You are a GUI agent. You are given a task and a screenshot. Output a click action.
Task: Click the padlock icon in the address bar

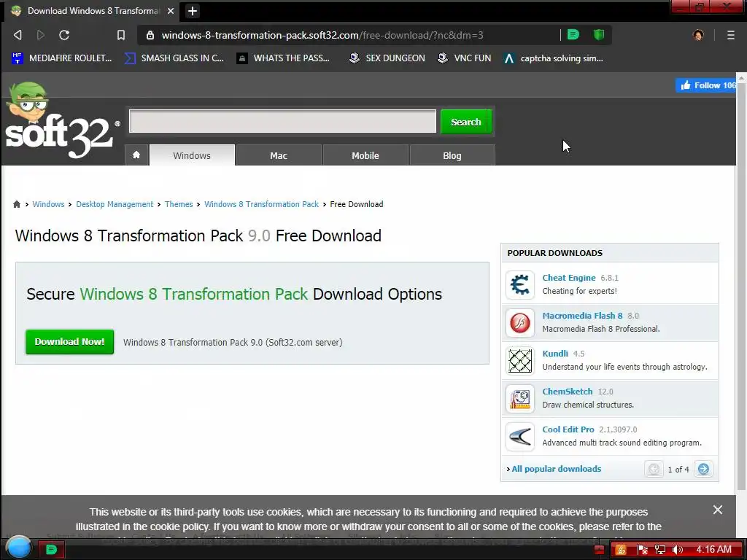point(150,35)
